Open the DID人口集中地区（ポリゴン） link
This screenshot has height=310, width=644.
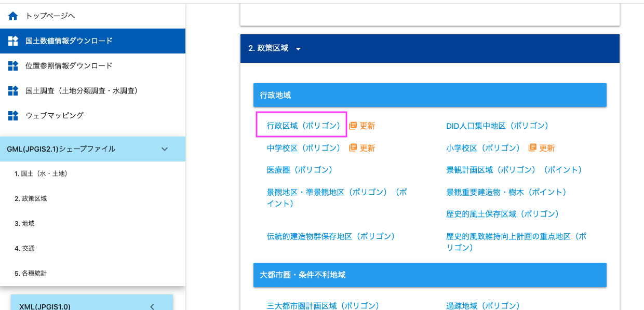(498, 126)
